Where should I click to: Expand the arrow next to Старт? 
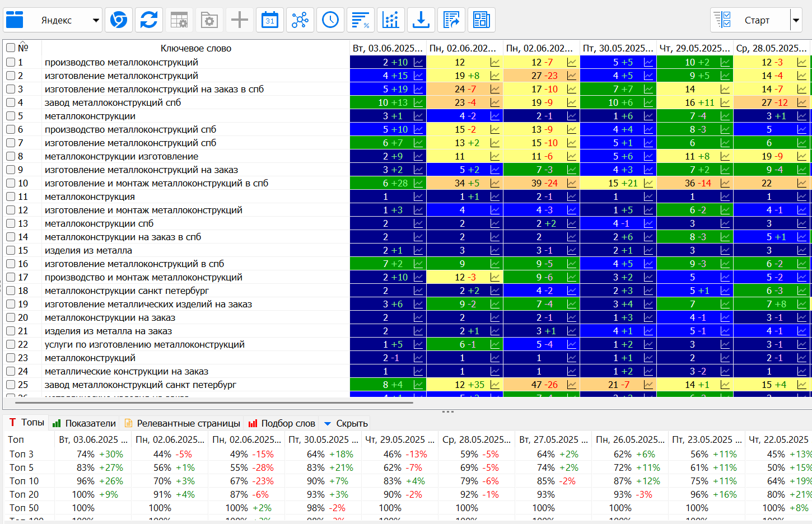796,20
